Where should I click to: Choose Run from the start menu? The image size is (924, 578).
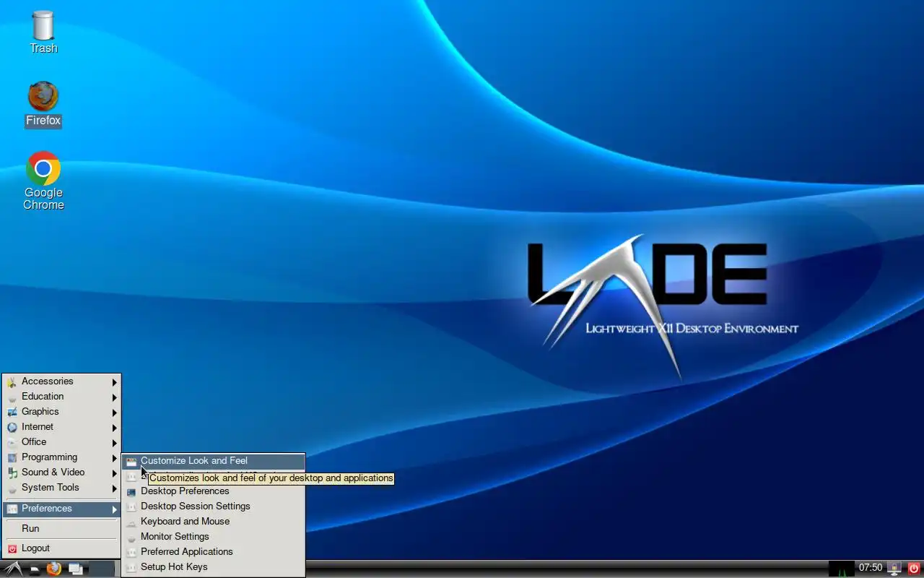[61, 529]
